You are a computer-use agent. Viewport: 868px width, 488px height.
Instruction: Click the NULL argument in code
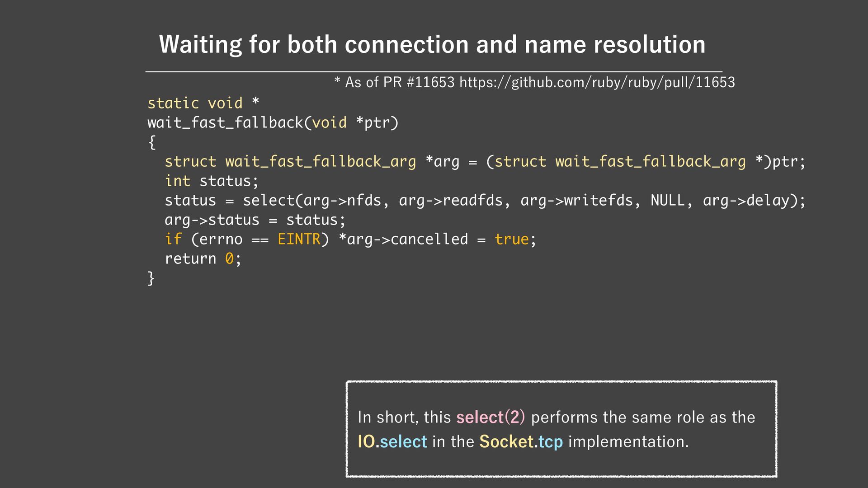coord(667,201)
